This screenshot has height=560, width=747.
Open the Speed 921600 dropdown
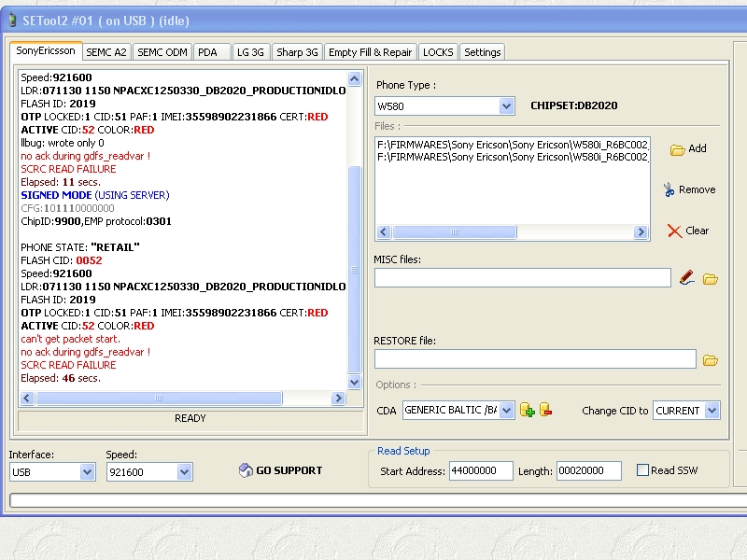coord(184,472)
